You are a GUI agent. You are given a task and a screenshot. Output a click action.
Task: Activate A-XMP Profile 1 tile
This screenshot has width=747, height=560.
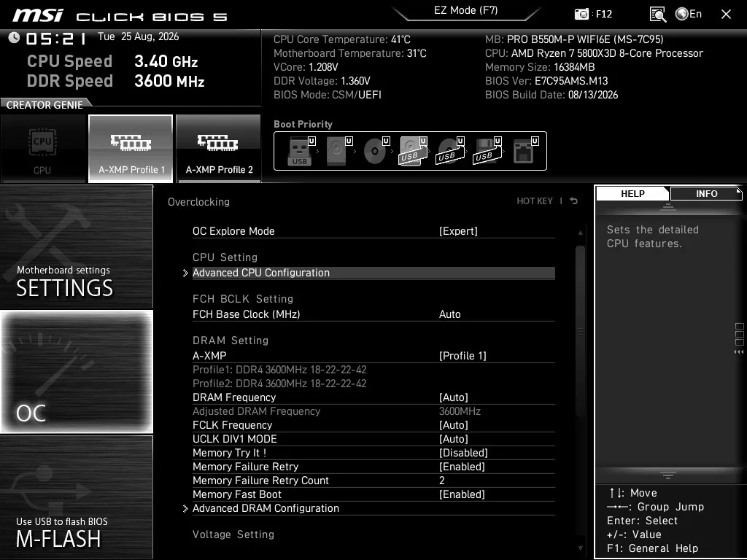pyautogui.click(x=131, y=149)
